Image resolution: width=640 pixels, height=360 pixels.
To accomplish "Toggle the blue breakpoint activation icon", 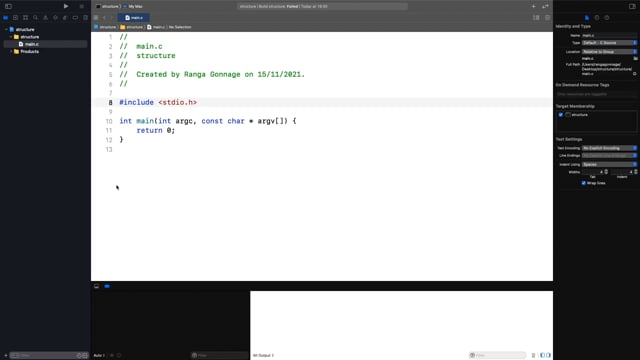I will click(x=107, y=286).
